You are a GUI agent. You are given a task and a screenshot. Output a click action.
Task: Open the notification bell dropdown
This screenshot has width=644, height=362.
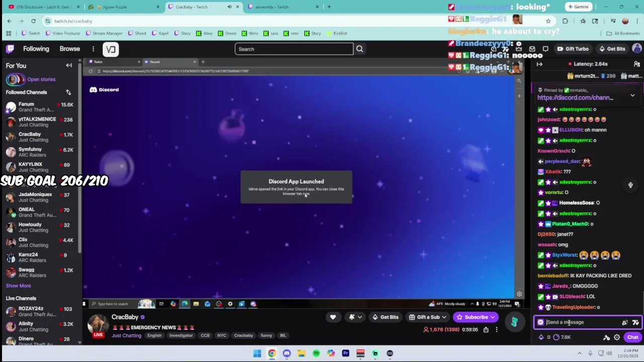pos(355,317)
